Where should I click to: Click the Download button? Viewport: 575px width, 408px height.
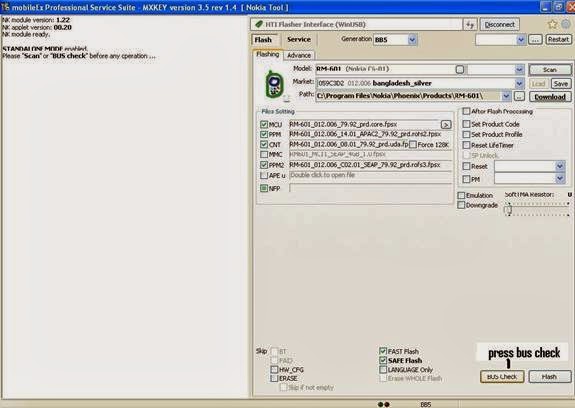coord(550,97)
